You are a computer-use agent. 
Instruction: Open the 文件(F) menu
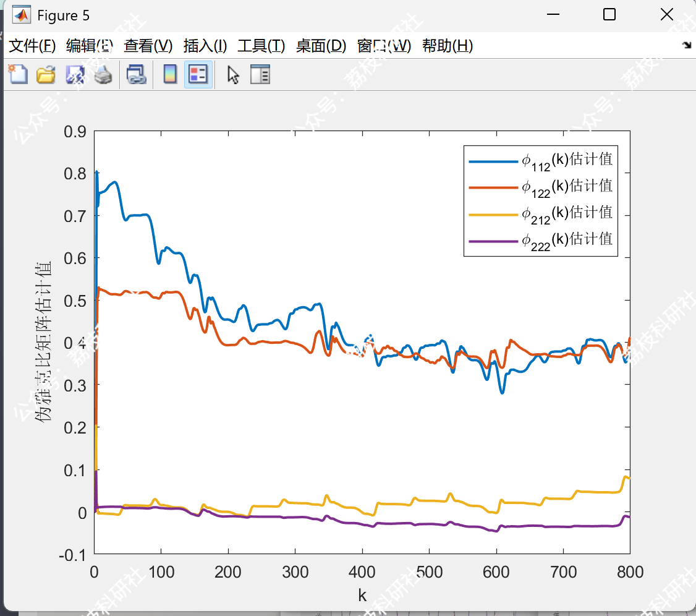point(32,46)
